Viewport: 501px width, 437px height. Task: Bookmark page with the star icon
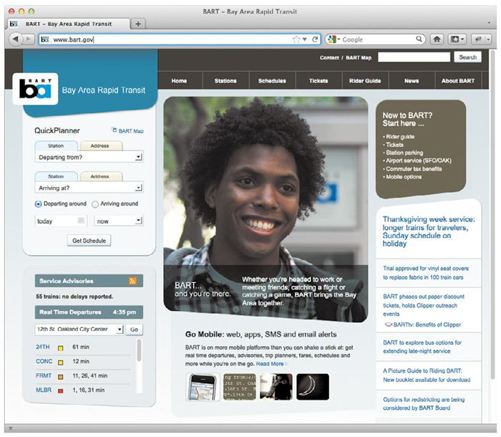pos(296,39)
